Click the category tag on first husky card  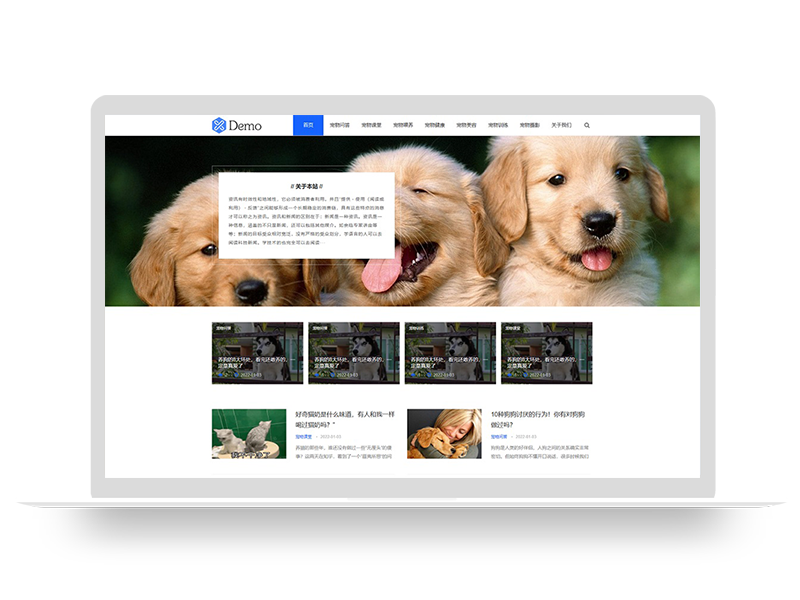[x=222, y=327]
